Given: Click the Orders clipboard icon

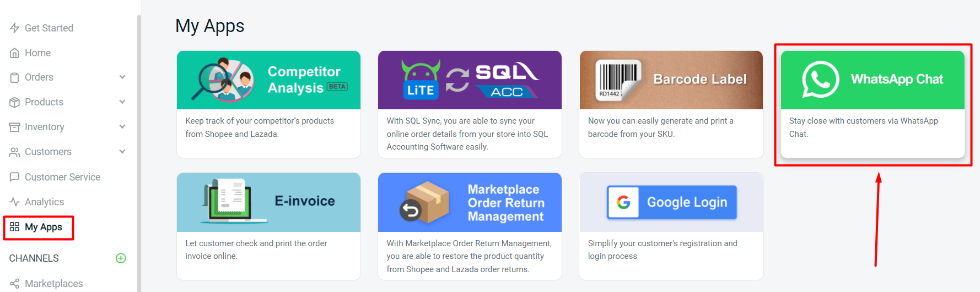Looking at the screenshot, I should pyautogui.click(x=14, y=77).
